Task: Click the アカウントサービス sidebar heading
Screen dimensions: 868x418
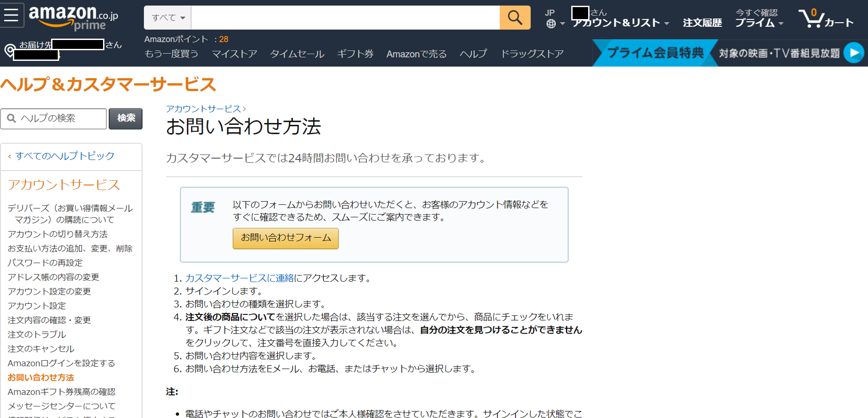Action: (x=64, y=185)
